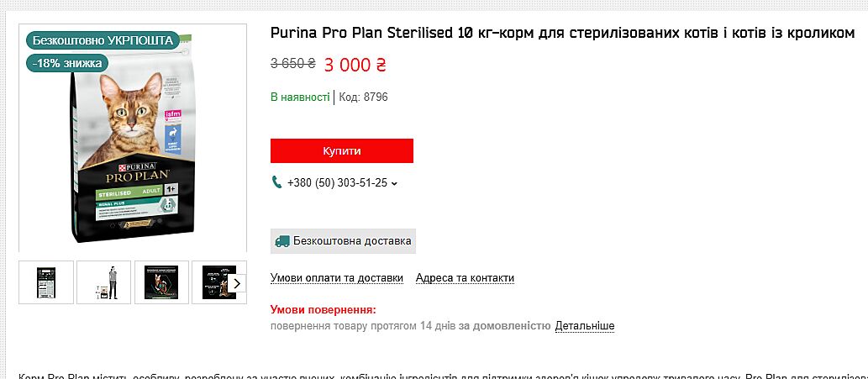Click the Детальніше return policy link

pos(585,326)
